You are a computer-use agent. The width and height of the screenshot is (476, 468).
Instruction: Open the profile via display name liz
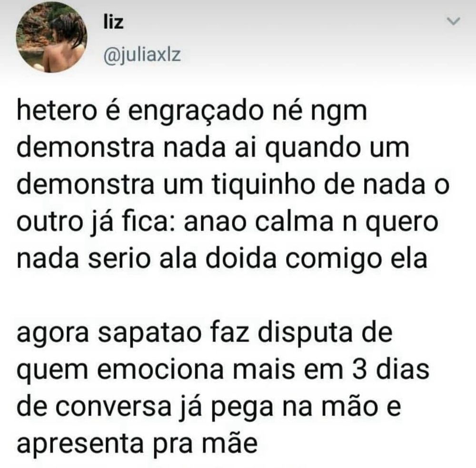coord(113,22)
